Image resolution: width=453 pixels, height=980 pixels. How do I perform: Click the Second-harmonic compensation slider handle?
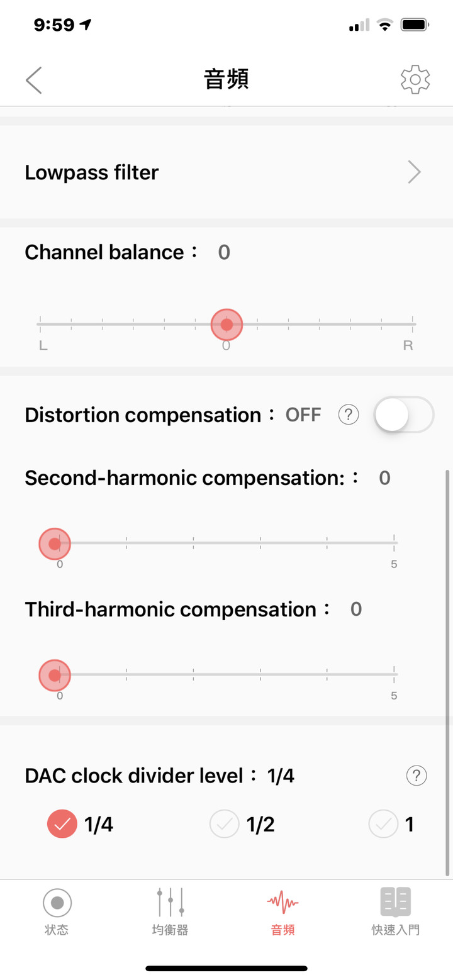[x=55, y=543]
